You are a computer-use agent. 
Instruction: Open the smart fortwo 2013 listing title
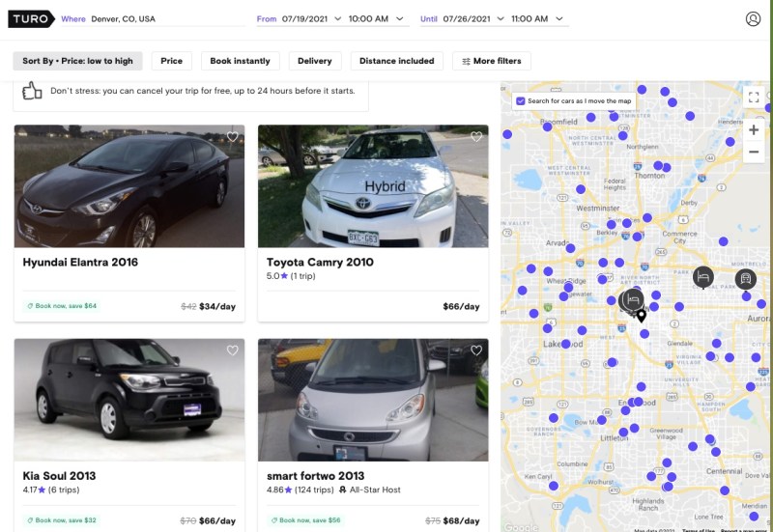316,476
